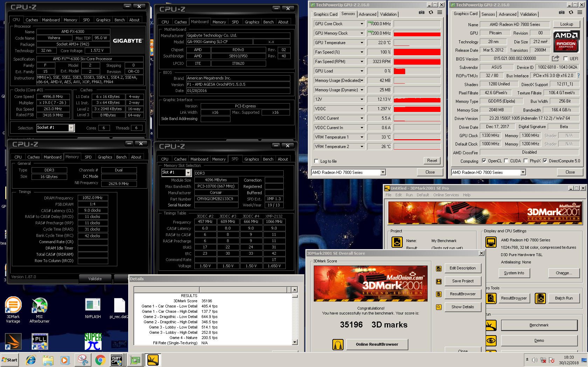This screenshot has height=367, width=588.
Task: Open the GPU selector dropdown in Graphics Card window
Action: (523, 172)
